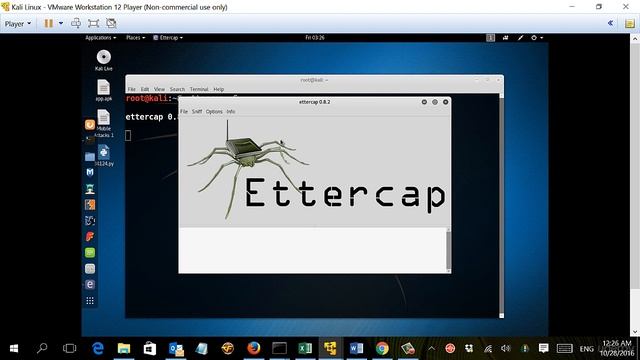Expand the arrow beside the VMware pause button
The width and height of the screenshot is (640, 360).
point(61,23)
